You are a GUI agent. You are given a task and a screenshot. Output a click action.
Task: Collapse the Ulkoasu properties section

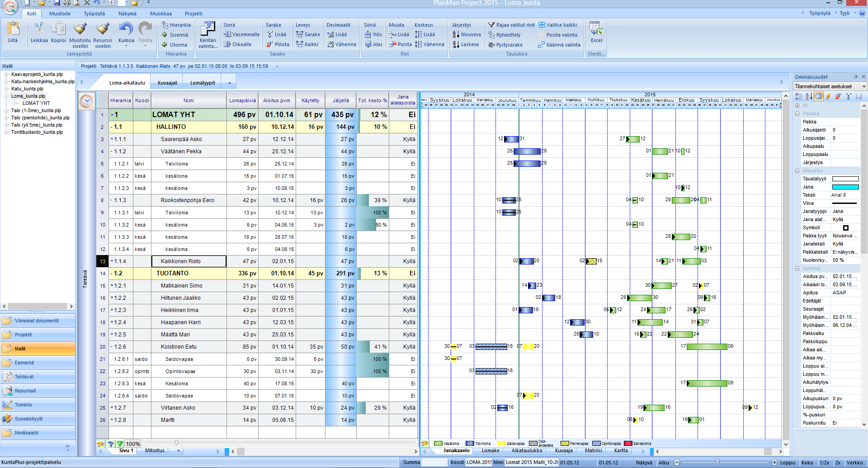pos(797,171)
